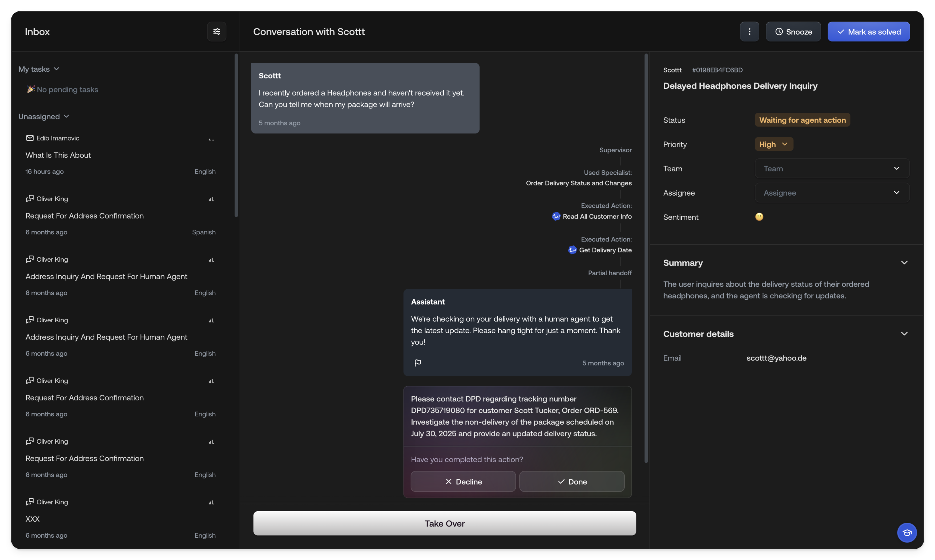Click the handoff chat icon beside Oliver King
Image resolution: width=935 pixels, height=560 pixels.
pyautogui.click(x=30, y=199)
